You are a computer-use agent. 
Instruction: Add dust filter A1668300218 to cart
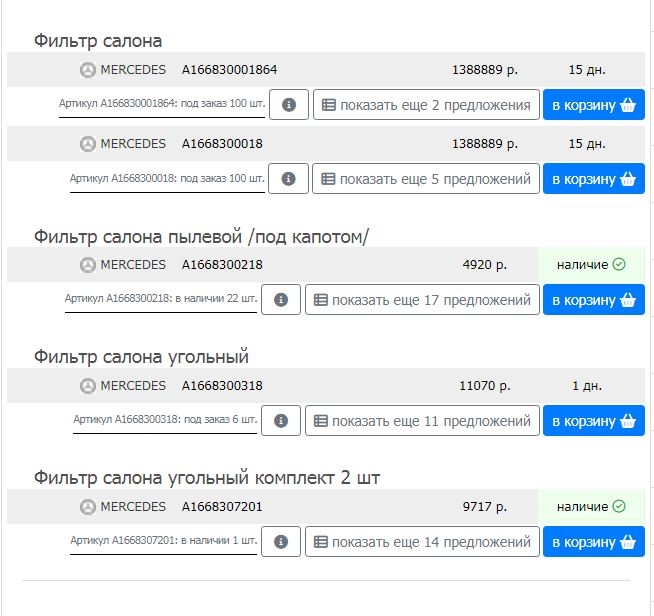tap(594, 299)
